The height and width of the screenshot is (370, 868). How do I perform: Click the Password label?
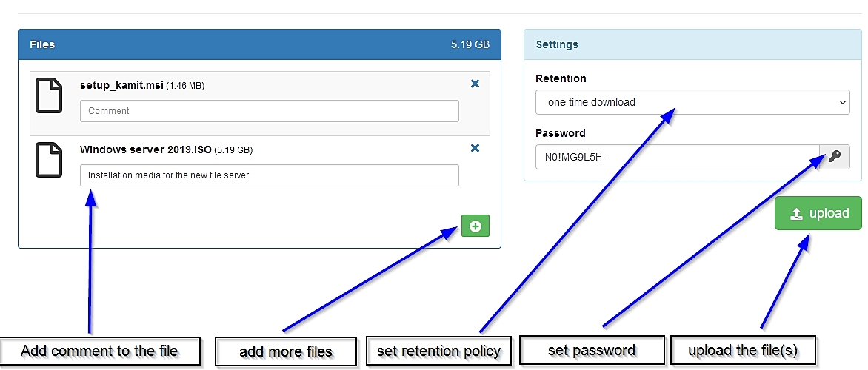point(560,133)
